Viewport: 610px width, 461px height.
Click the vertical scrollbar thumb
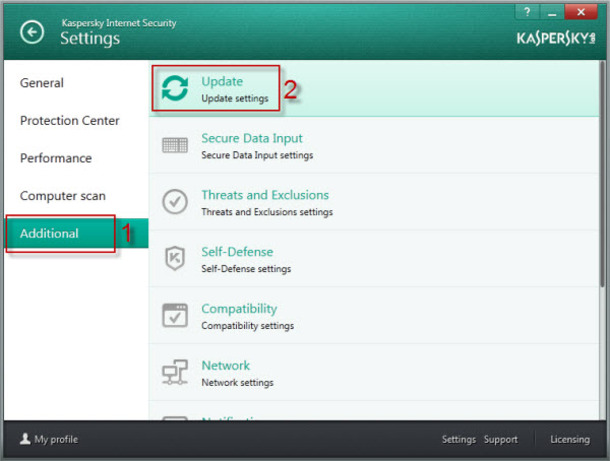[x=602, y=174]
